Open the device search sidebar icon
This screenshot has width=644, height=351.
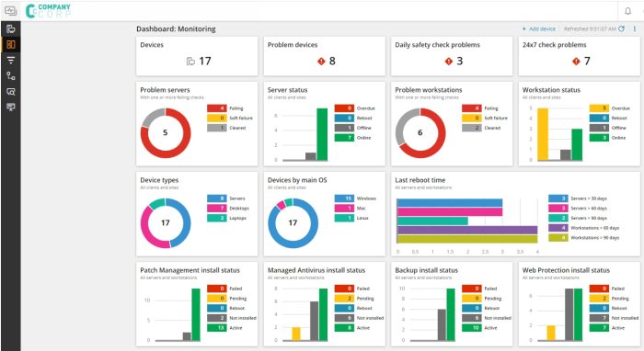[x=11, y=92]
